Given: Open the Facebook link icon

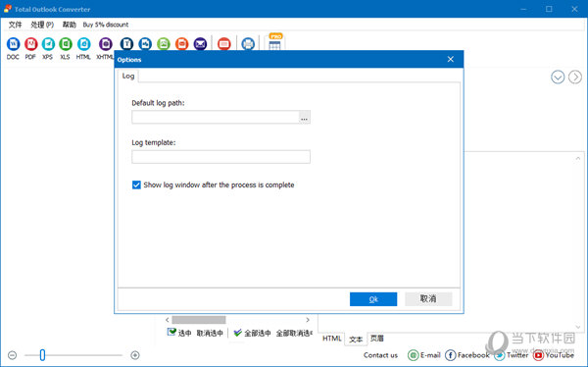Looking at the screenshot, I should [451, 355].
